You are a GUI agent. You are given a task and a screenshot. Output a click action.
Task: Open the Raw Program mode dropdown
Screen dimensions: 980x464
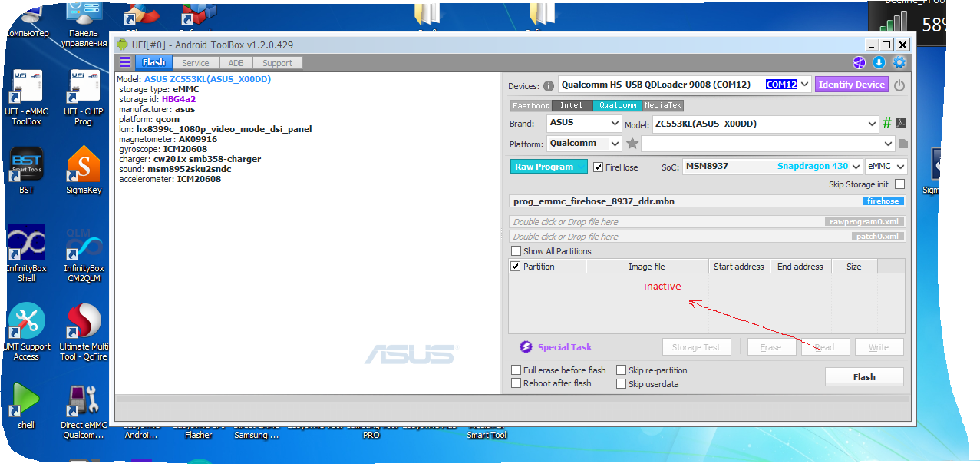tap(549, 167)
